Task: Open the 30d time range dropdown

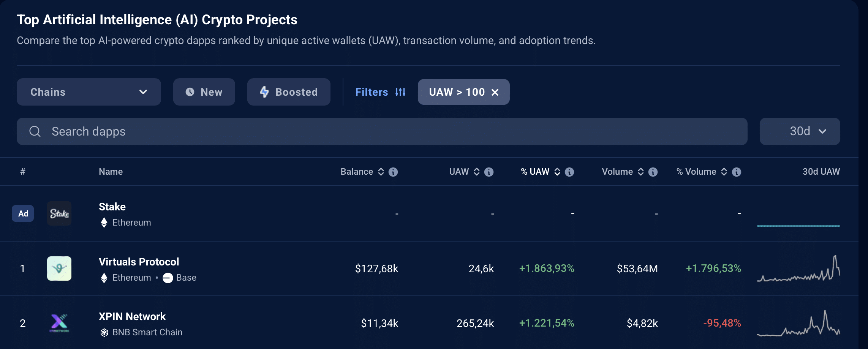Action: coord(800,131)
